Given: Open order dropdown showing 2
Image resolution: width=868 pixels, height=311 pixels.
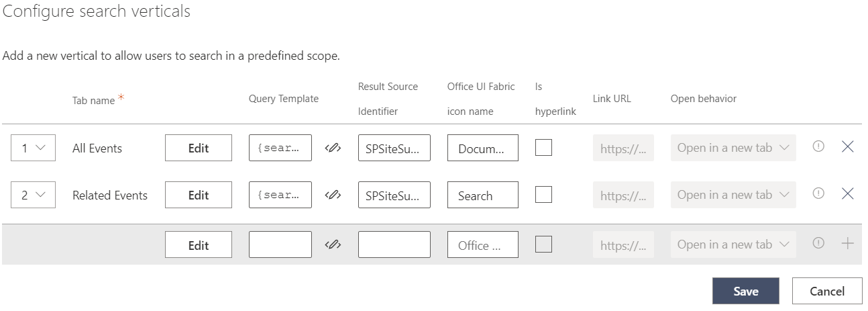Looking at the screenshot, I should (33, 195).
